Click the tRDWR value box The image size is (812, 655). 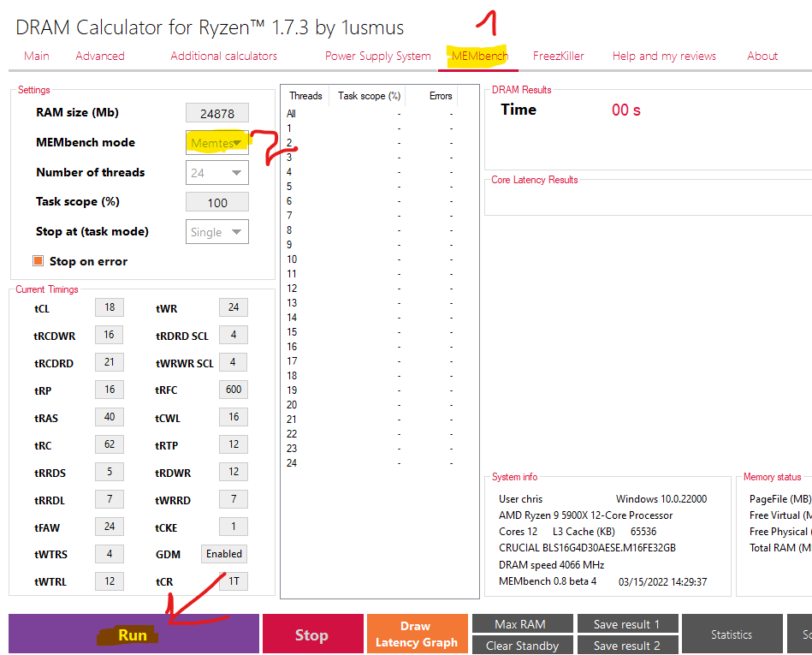tap(233, 472)
